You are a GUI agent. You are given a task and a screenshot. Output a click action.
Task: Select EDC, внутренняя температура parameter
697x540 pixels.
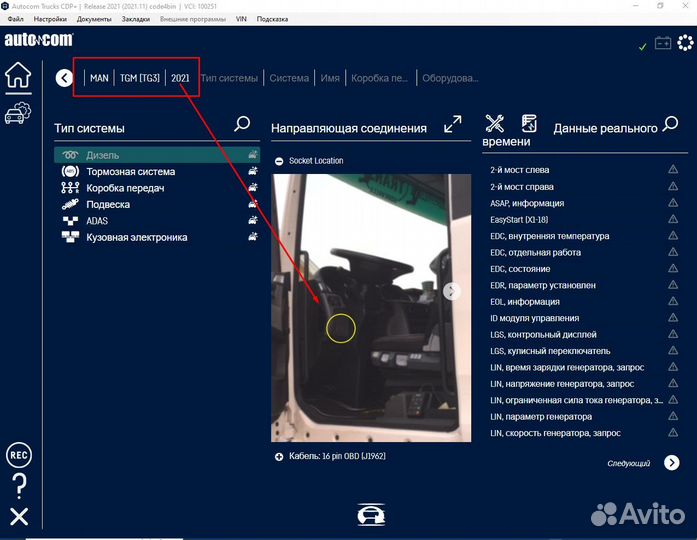[x=549, y=236]
